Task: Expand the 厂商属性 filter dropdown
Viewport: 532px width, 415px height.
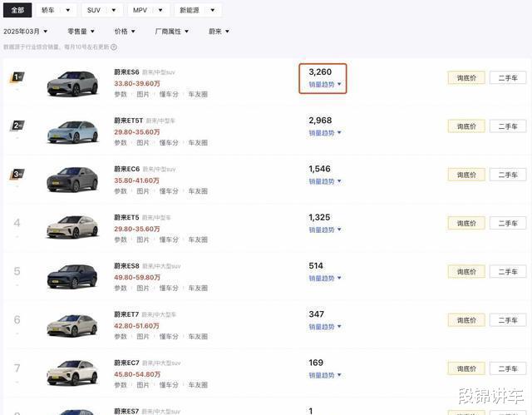Action: click(x=172, y=32)
